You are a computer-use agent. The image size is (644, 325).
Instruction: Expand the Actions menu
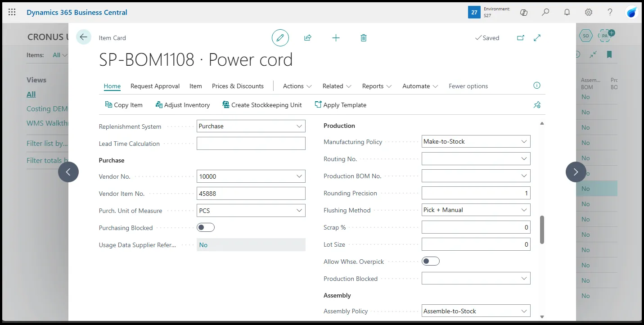click(x=297, y=86)
